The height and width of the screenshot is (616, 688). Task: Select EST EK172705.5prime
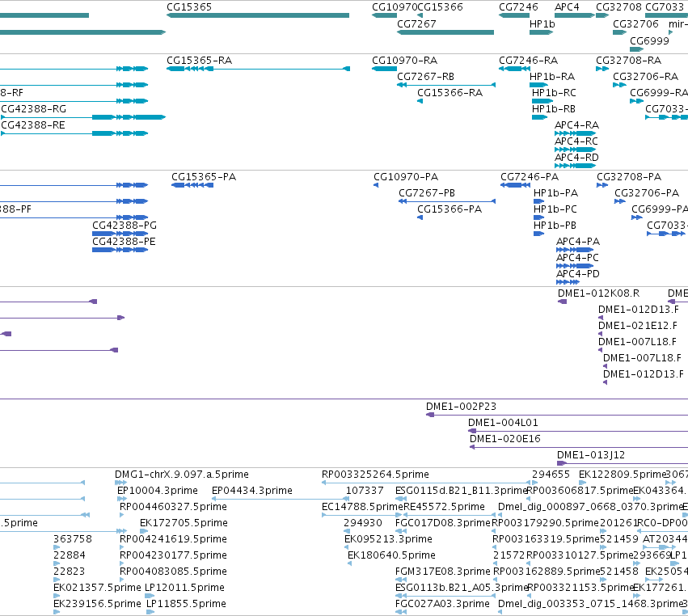(x=184, y=523)
